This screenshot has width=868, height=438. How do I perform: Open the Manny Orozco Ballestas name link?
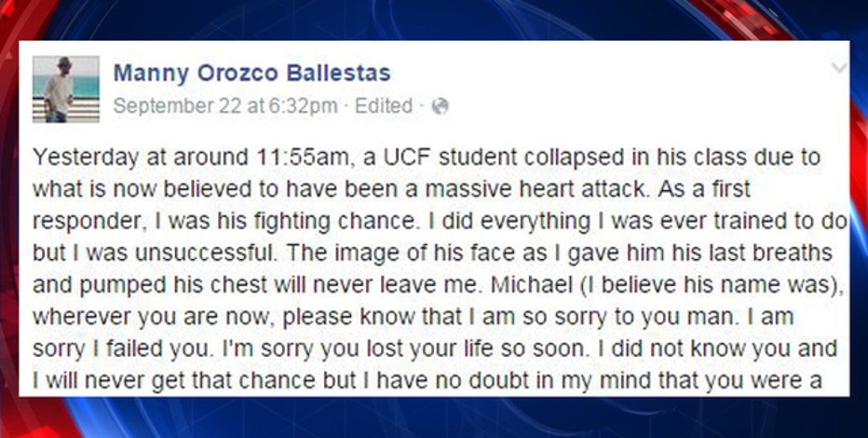pyautogui.click(x=251, y=73)
